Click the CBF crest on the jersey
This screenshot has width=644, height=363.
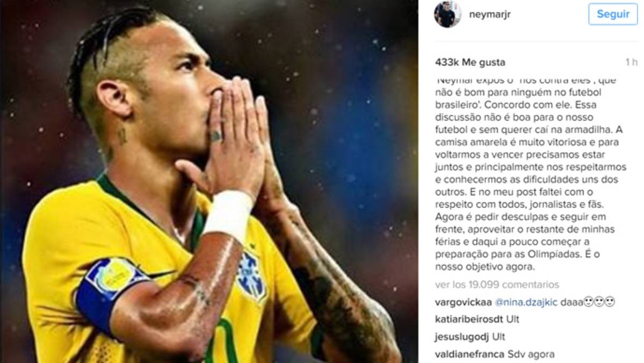coord(251,276)
